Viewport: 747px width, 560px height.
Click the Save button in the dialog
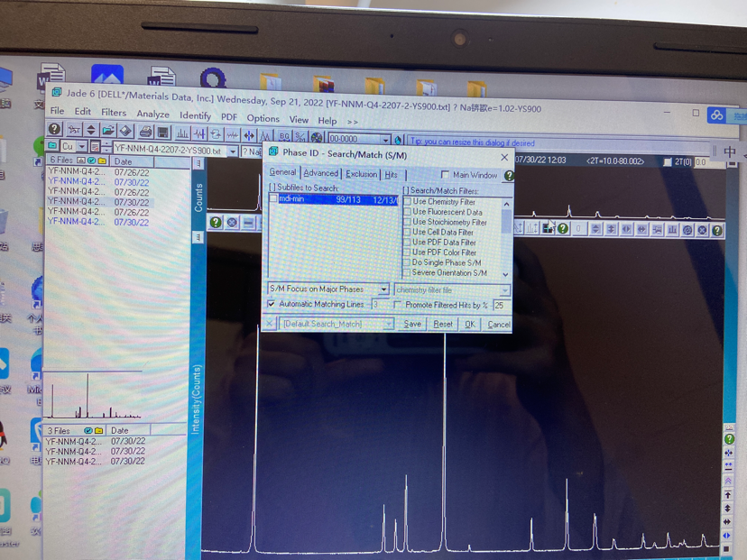coord(412,324)
